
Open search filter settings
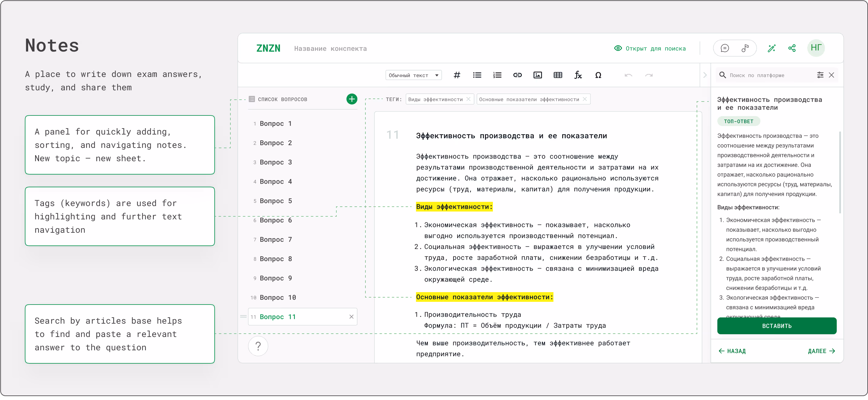pos(820,75)
